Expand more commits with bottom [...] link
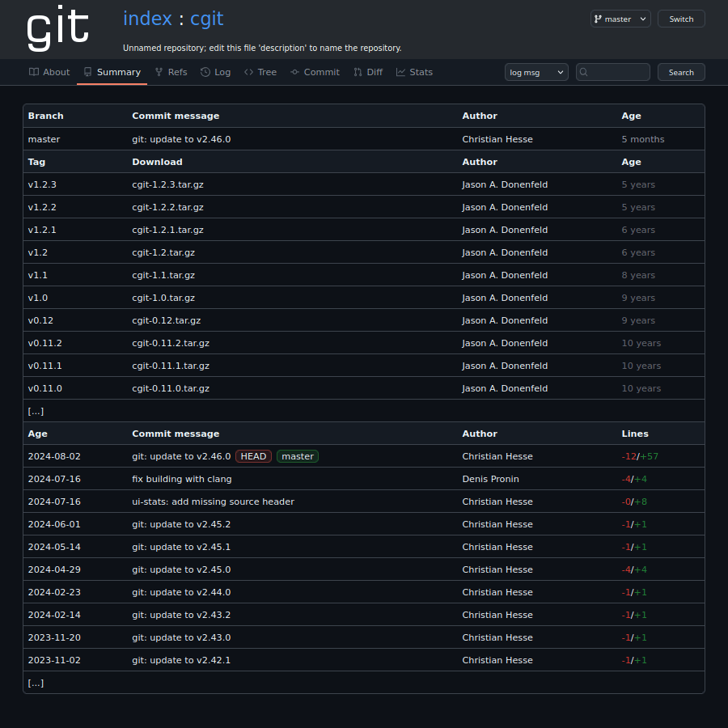Image resolution: width=728 pixels, height=728 pixels. (x=36, y=683)
